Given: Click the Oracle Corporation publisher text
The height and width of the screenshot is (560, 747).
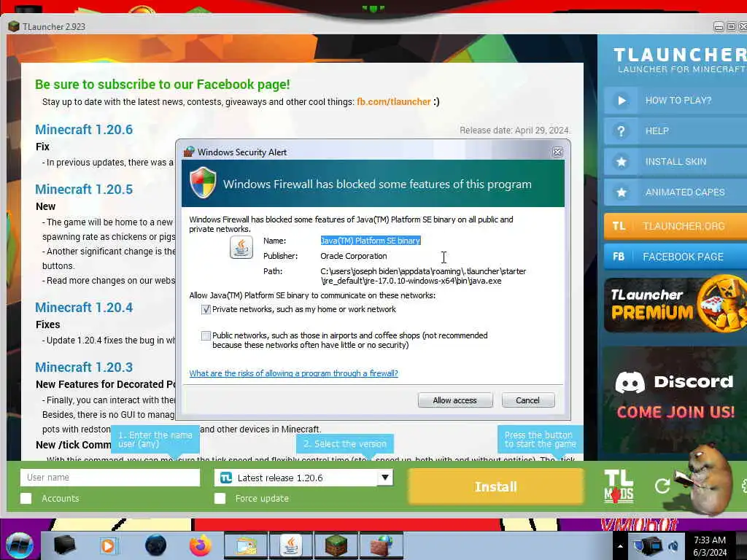Looking at the screenshot, I should tap(354, 256).
